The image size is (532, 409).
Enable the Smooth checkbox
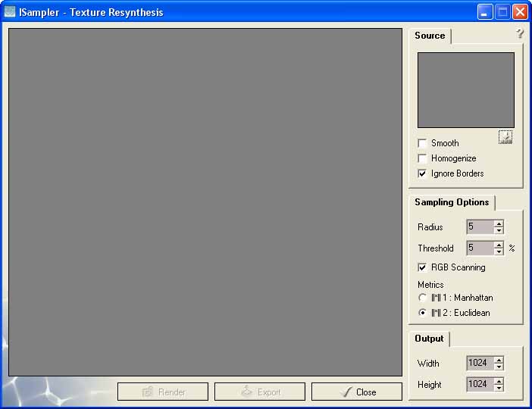point(422,143)
